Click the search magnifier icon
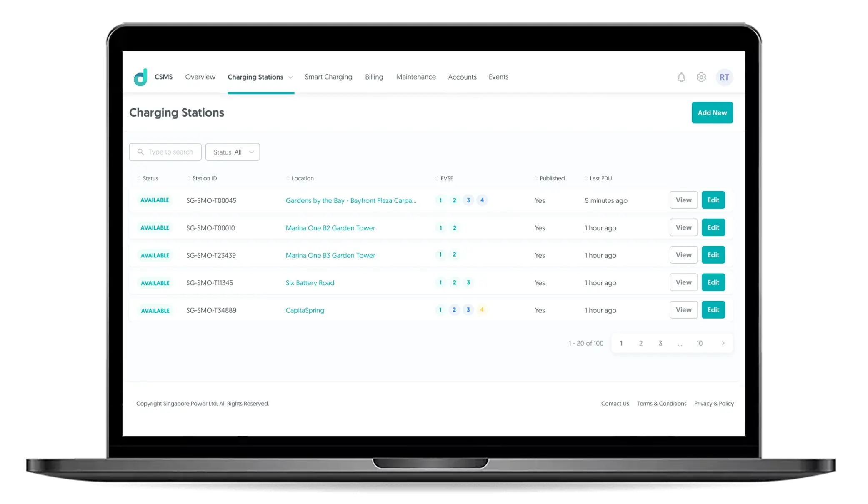The height and width of the screenshot is (504, 868). 140,152
